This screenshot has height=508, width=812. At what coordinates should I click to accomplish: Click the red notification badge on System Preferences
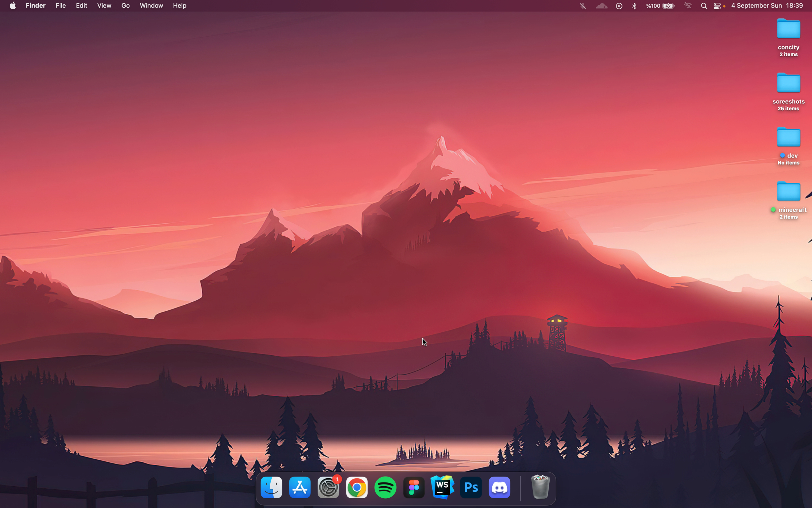coord(337,479)
